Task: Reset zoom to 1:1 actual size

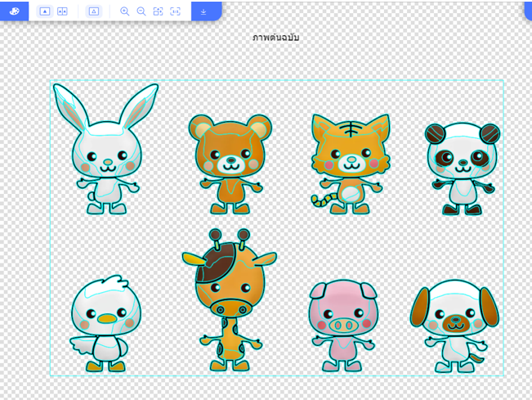Action: point(175,11)
